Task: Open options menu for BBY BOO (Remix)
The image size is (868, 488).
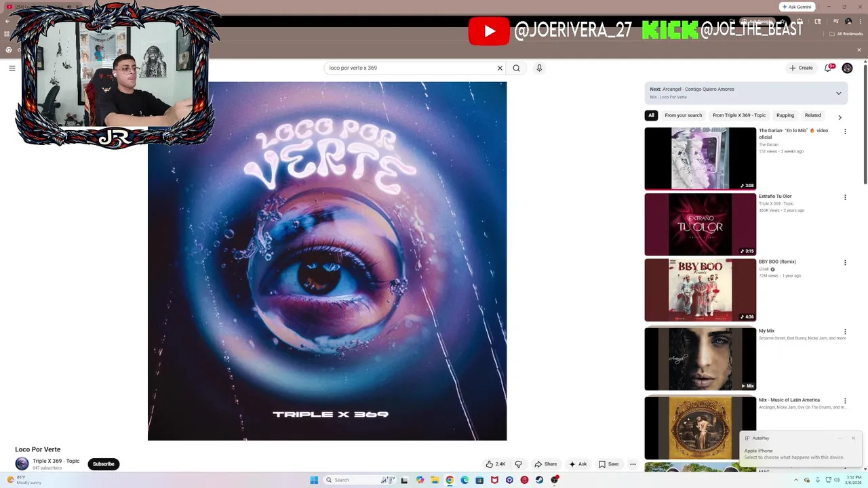Action: click(845, 262)
